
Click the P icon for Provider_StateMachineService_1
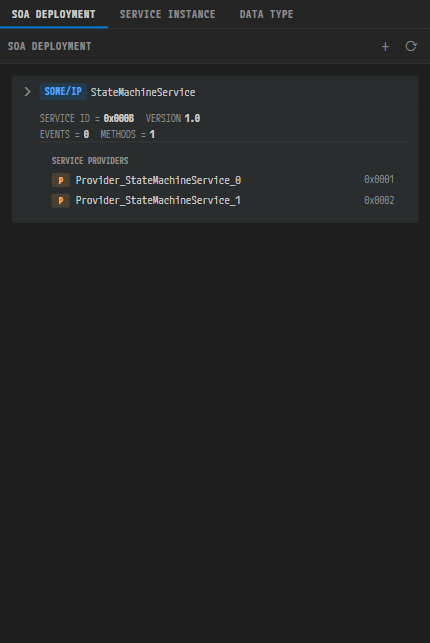[61, 201]
